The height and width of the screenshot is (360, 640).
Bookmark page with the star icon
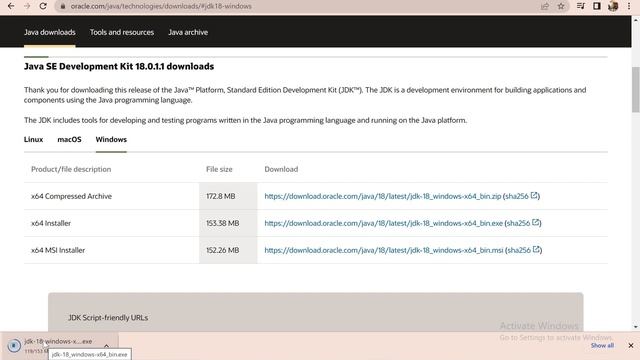pyautogui.click(x=561, y=6)
